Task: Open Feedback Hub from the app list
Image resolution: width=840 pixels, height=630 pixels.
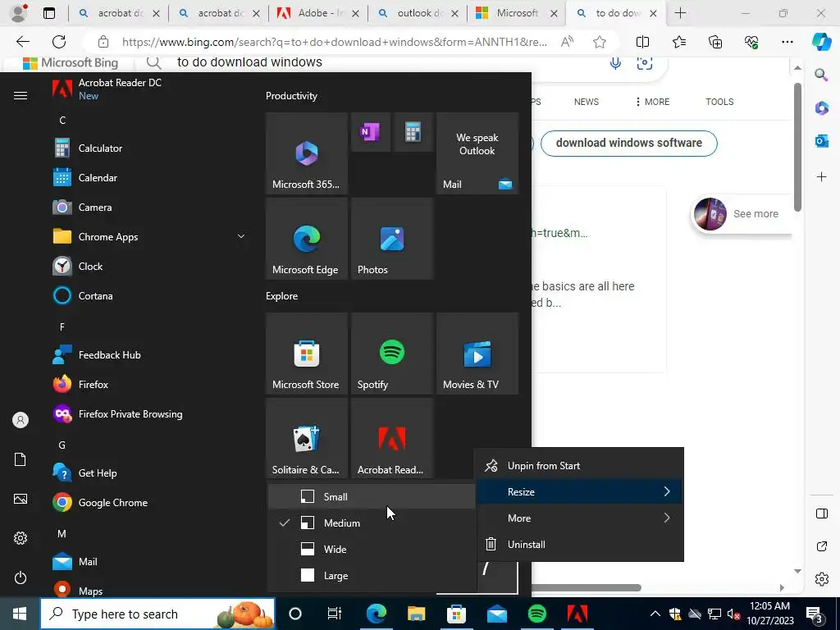Action: 150,354
